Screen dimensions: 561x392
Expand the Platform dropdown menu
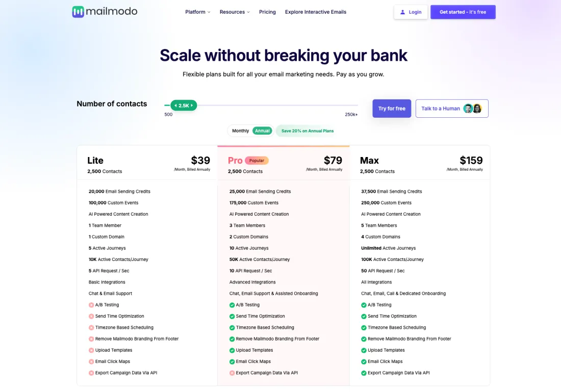point(197,12)
